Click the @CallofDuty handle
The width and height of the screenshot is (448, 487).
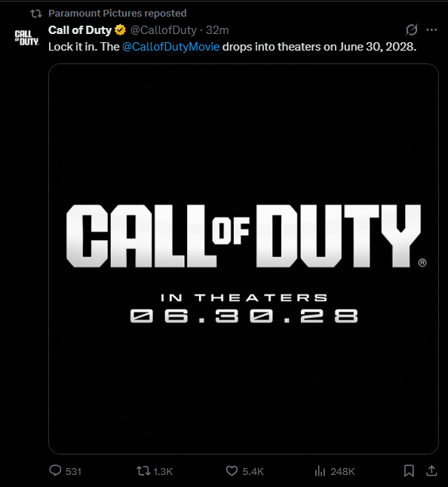coord(164,30)
